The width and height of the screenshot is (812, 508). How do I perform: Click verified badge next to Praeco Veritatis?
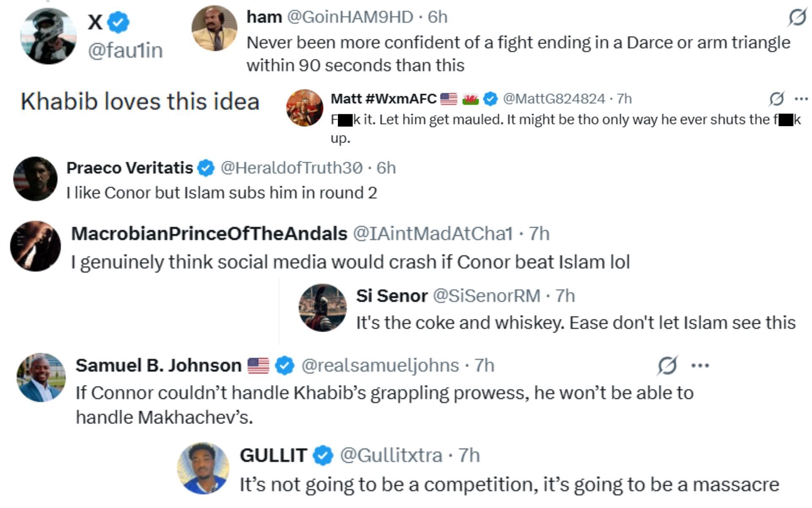pyautogui.click(x=203, y=168)
